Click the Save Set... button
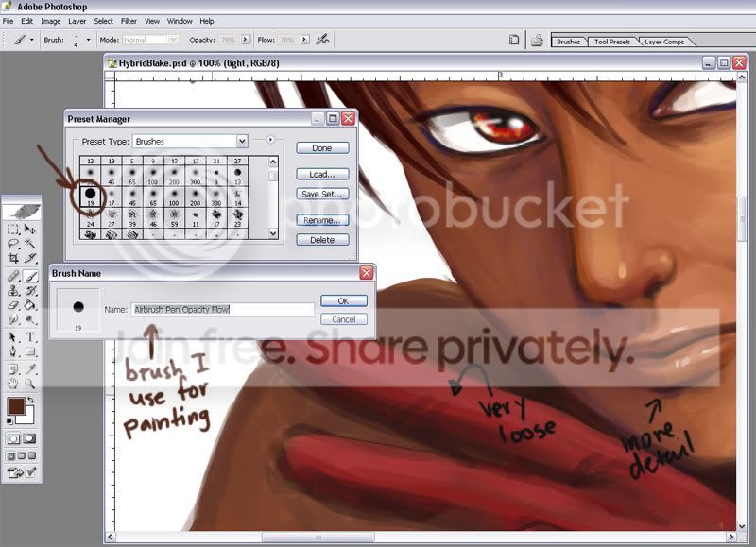The image size is (756, 547). point(322,194)
